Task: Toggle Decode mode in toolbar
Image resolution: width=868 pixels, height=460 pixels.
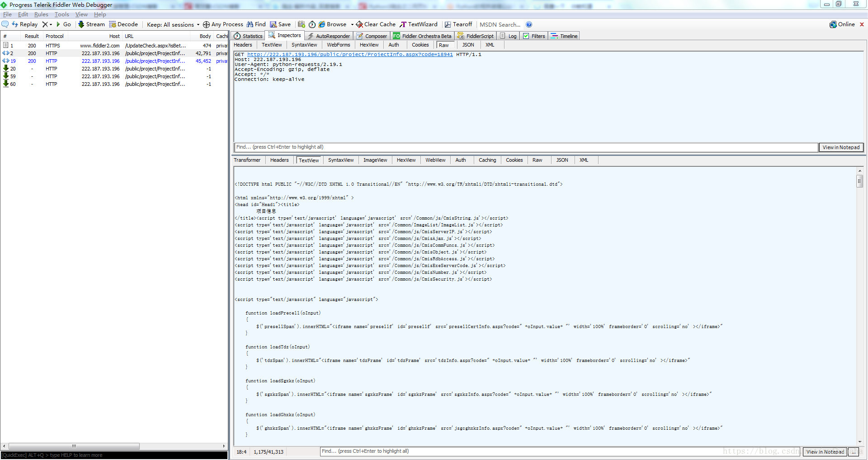Action: coord(123,24)
